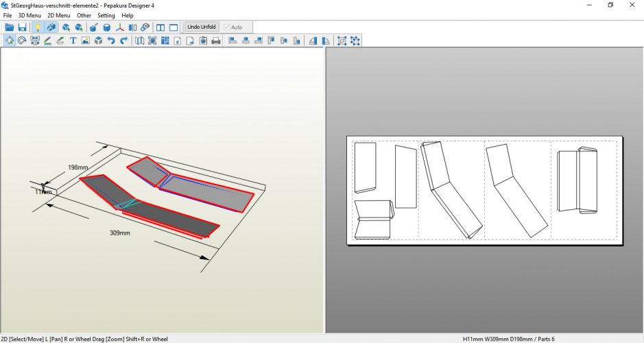Open the 2D Menu
644x343 pixels.
pyautogui.click(x=59, y=15)
